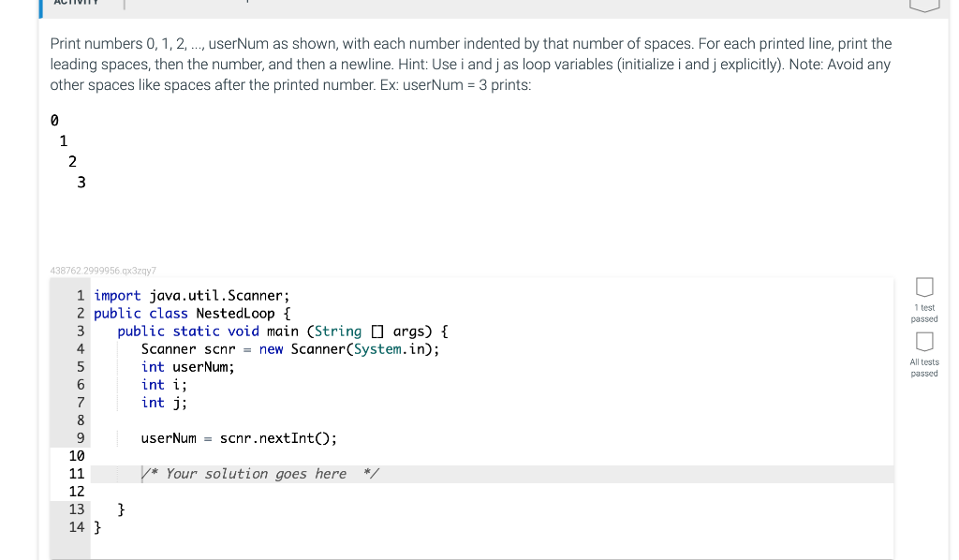This screenshot has width=959, height=560.
Task: Click the problem description paragraph text
Action: (x=468, y=64)
